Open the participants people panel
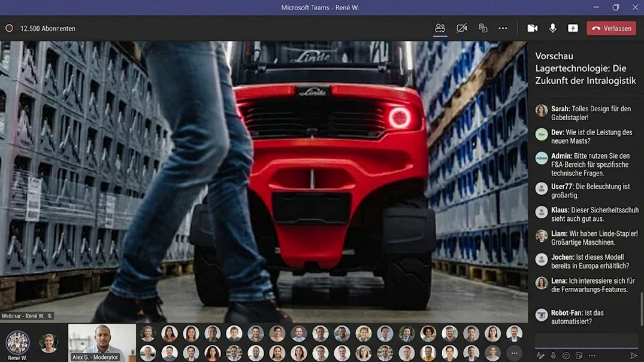This screenshot has height=362, width=644. 440,28
